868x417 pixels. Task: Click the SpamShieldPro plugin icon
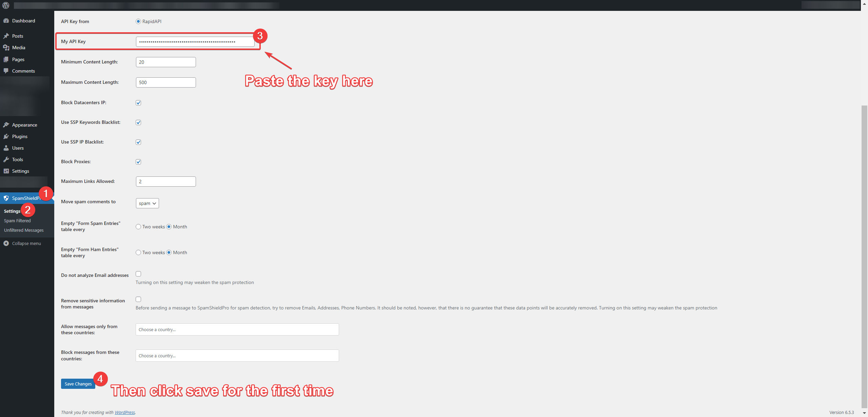7,198
